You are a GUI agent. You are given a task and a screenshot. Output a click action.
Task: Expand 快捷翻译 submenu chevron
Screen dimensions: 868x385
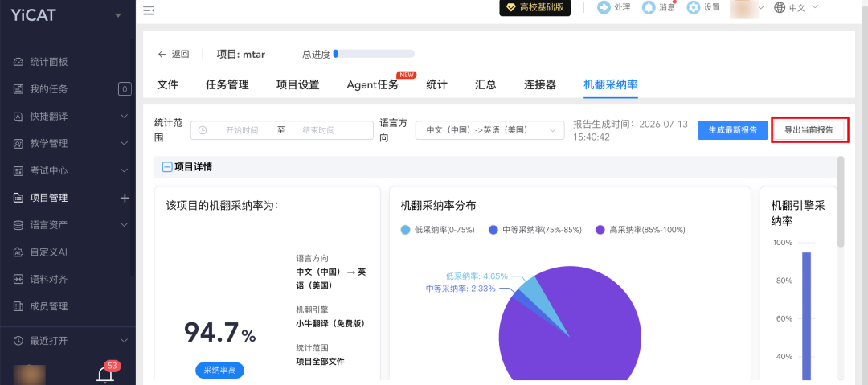(x=124, y=117)
